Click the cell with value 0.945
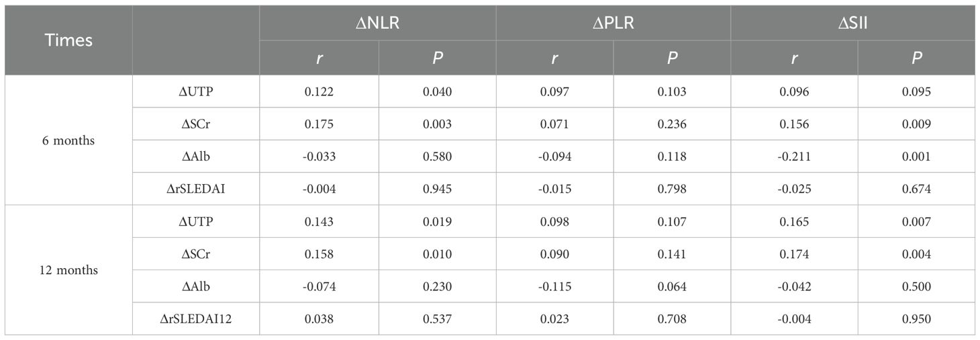The image size is (980, 340). 438,189
